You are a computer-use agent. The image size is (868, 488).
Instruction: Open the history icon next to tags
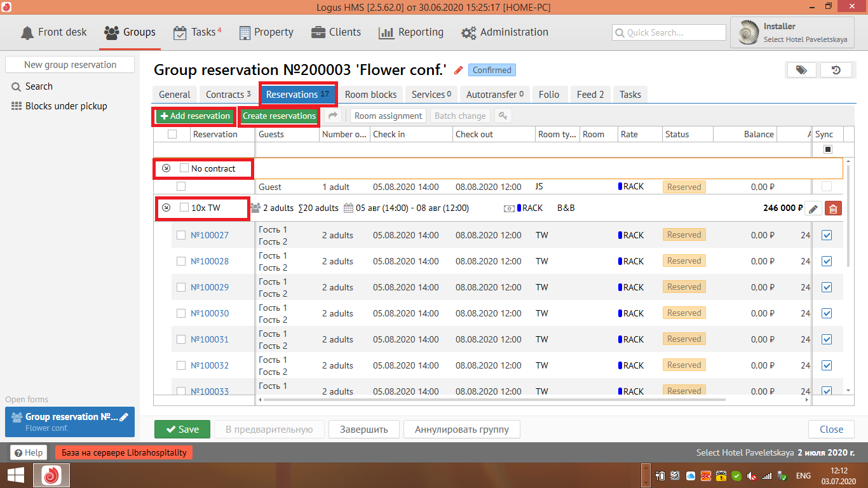pos(836,70)
